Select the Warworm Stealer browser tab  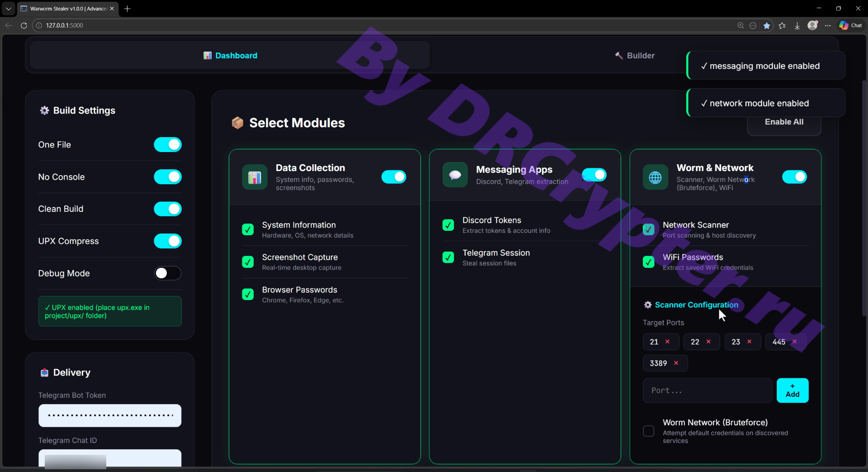pyautogui.click(x=68, y=9)
